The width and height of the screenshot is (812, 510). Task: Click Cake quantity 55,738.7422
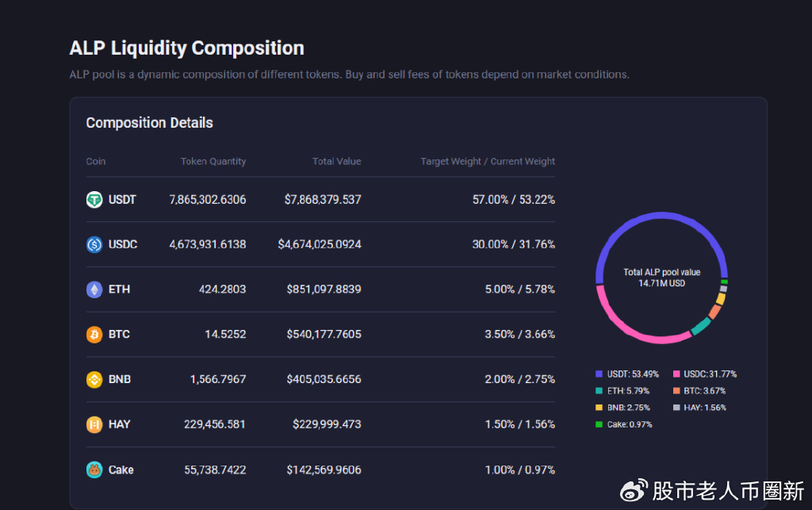(x=215, y=470)
